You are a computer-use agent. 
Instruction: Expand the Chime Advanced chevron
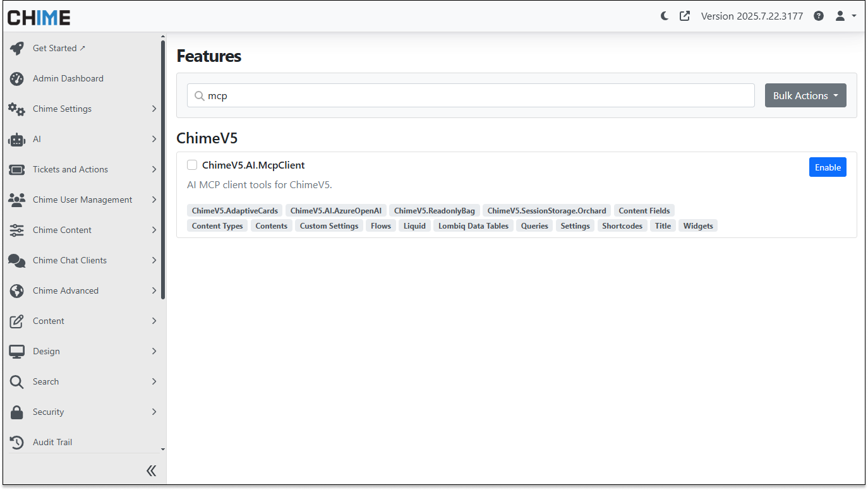(x=154, y=290)
